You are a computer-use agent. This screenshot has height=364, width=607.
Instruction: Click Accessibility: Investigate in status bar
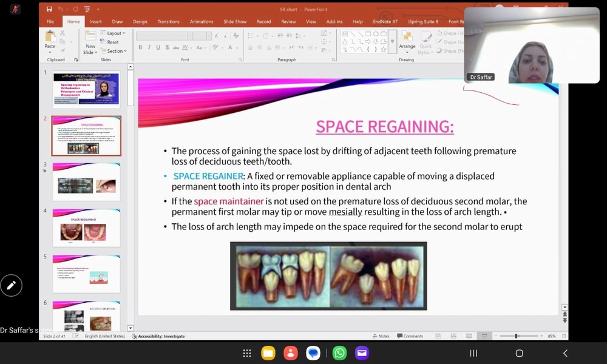click(160, 336)
